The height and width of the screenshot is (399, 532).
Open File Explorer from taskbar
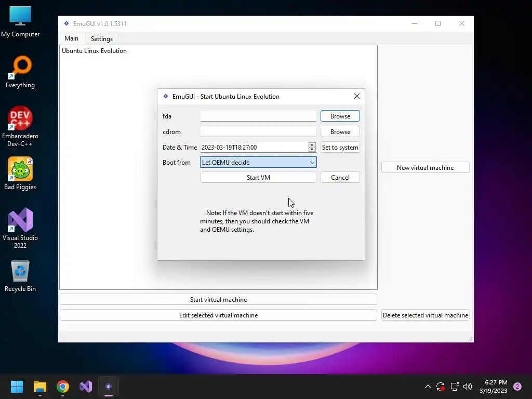click(x=39, y=387)
